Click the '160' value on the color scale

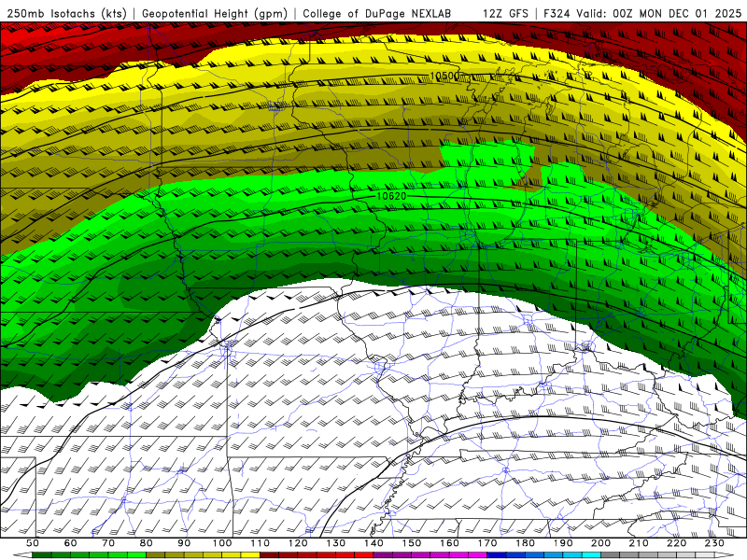pyautogui.click(x=450, y=543)
